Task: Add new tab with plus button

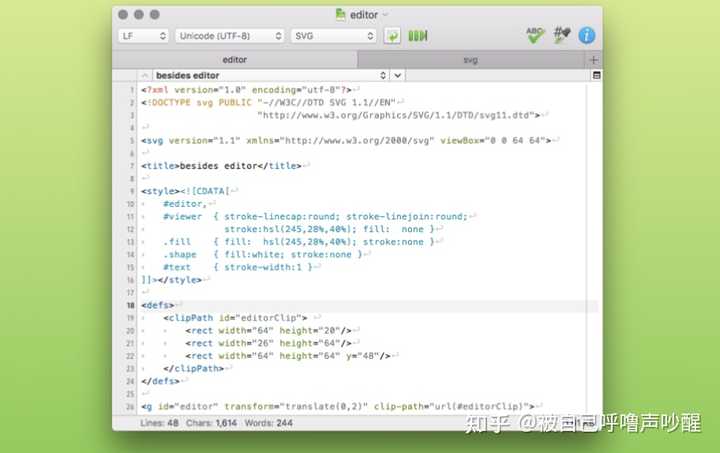Action: click(593, 60)
